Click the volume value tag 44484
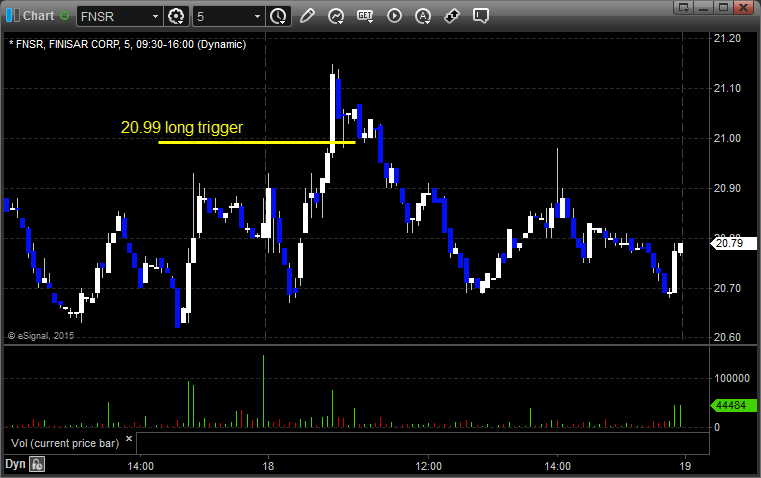Screen dimensions: 761x478 point(733,405)
